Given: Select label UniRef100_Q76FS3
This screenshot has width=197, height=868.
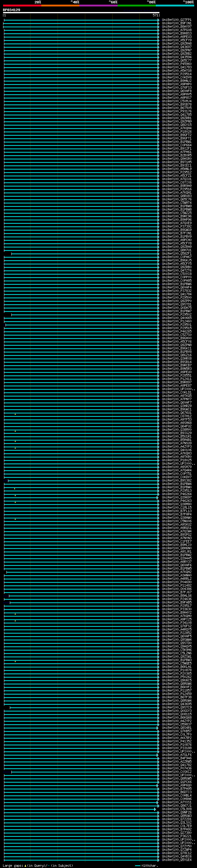Looking at the screenshot, I should tap(176, 88).
